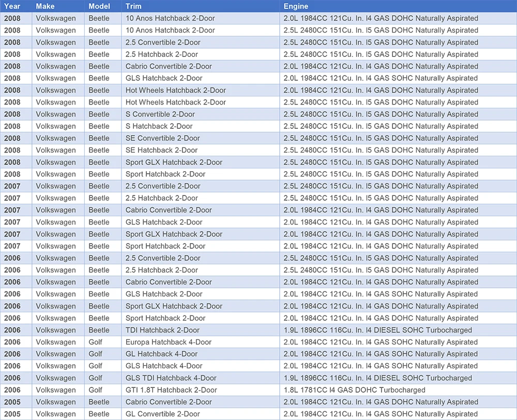517x420 pixels.
Task: Select 2007 'Sport Hatchback 2-Door' trim cell
Action: pos(201,246)
